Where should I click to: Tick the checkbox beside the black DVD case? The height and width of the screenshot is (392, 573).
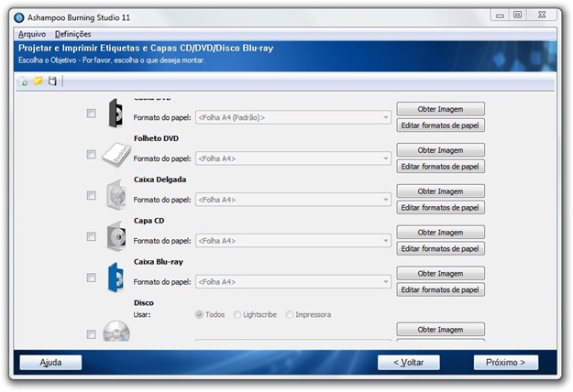point(91,114)
